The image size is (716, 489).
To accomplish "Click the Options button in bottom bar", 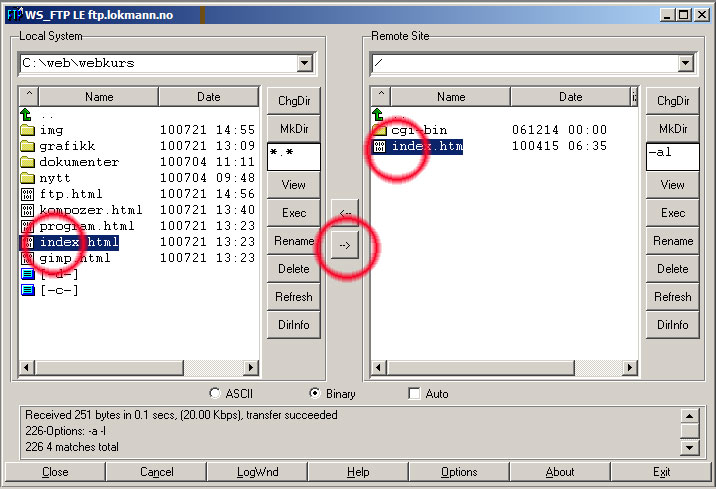I will [x=459, y=472].
